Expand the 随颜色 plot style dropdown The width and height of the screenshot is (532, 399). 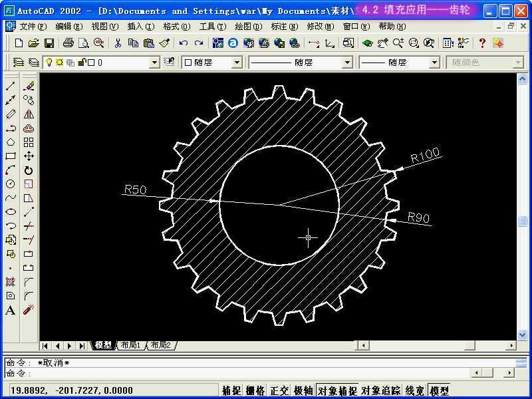point(518,63)
